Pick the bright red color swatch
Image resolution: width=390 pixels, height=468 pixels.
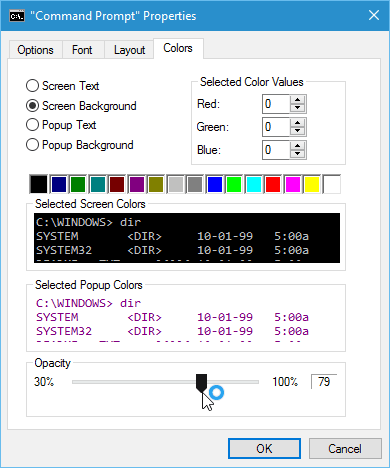click(x=273, y=184)
